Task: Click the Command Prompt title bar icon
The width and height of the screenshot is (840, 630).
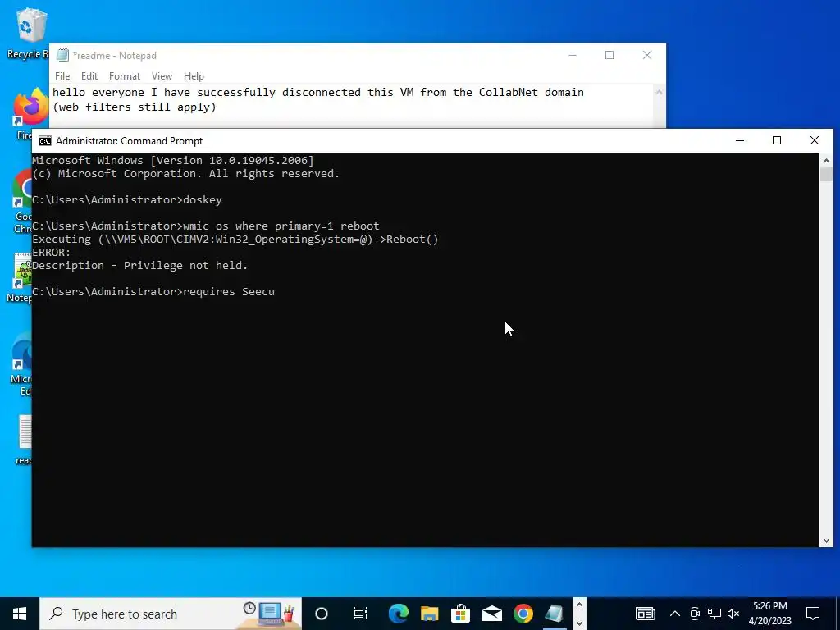Action: [45, 141]
